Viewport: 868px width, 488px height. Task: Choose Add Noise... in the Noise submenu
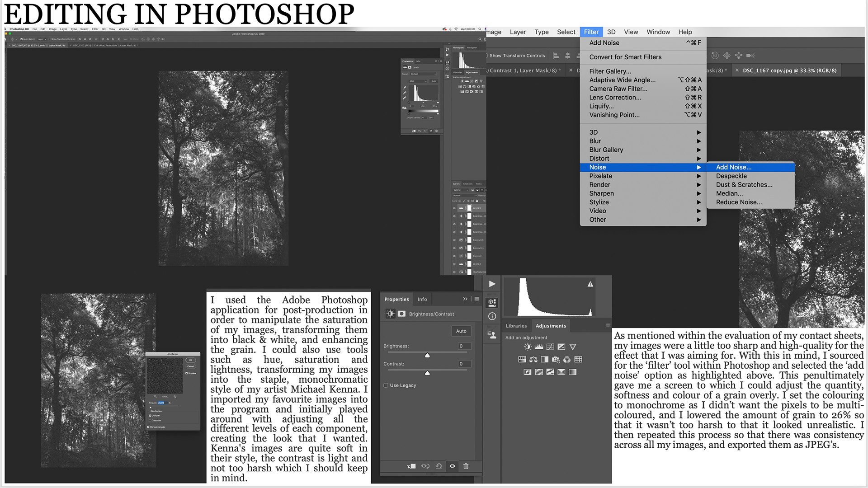tap(750, 167)
